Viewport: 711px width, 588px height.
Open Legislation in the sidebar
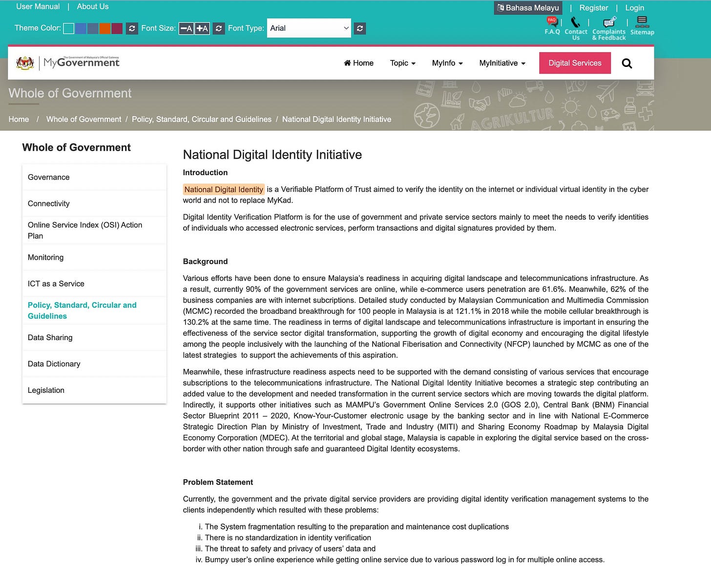pos(94,390)
